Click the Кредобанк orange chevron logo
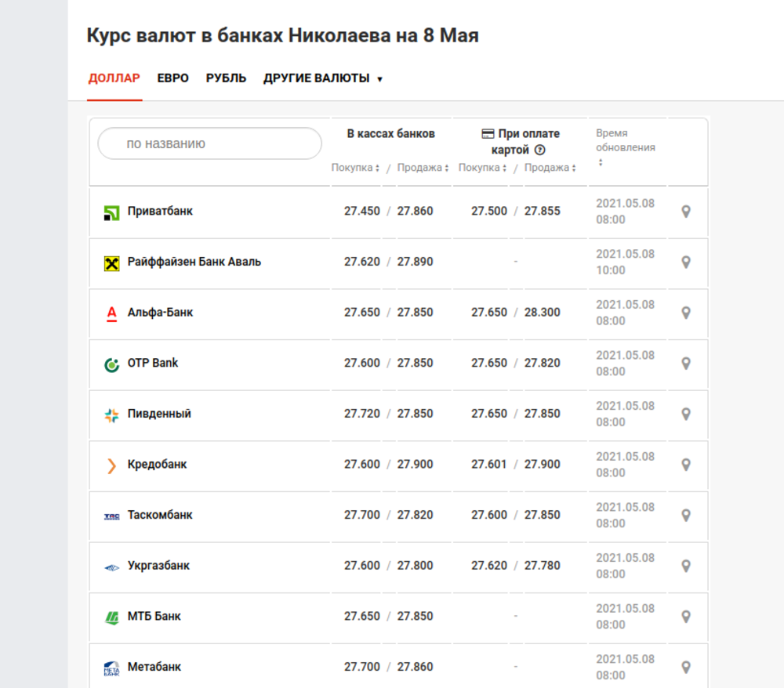The width and height of the screenshot is (784, 688). click(111, 465)
